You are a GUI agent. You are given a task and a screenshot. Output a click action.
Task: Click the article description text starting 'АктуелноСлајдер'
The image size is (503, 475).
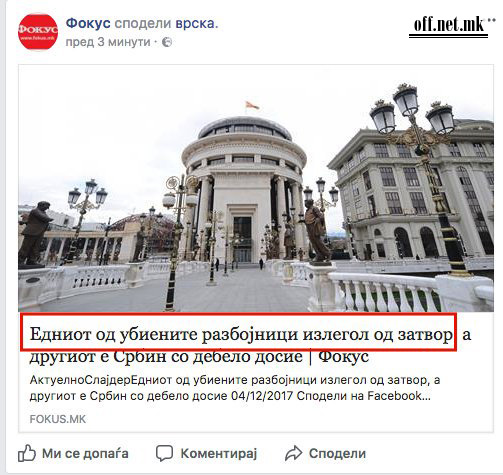coord(235,388)
